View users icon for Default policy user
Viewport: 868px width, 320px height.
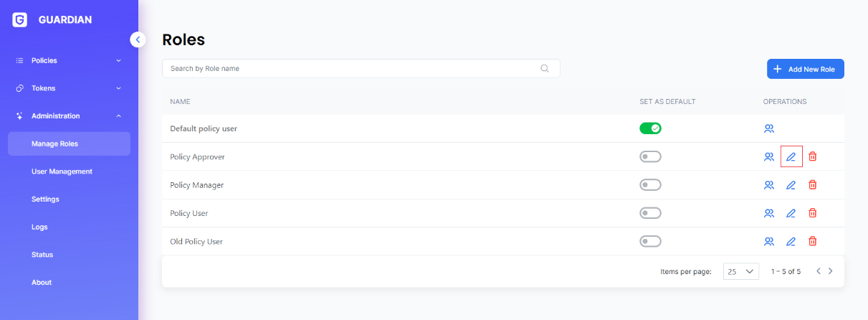point(769,129)
